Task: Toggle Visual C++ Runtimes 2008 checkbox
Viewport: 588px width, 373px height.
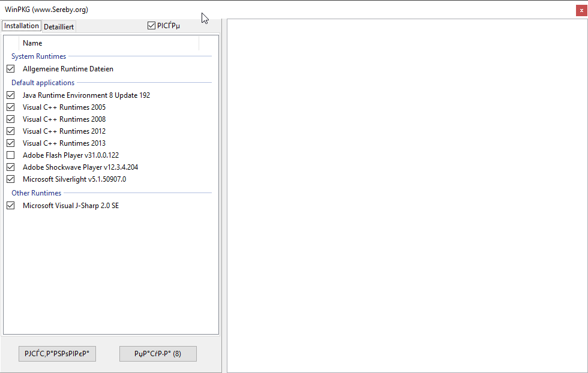Action: coord(11,119)
